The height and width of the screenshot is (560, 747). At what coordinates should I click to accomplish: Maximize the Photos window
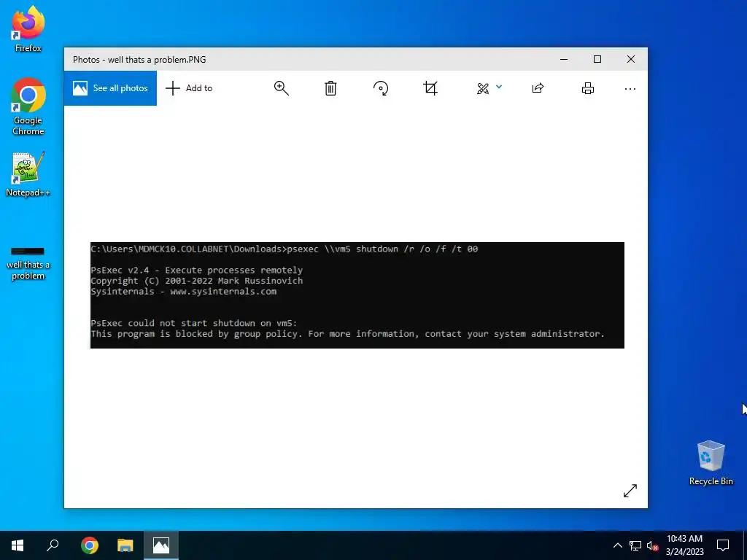tap(597, 59)
